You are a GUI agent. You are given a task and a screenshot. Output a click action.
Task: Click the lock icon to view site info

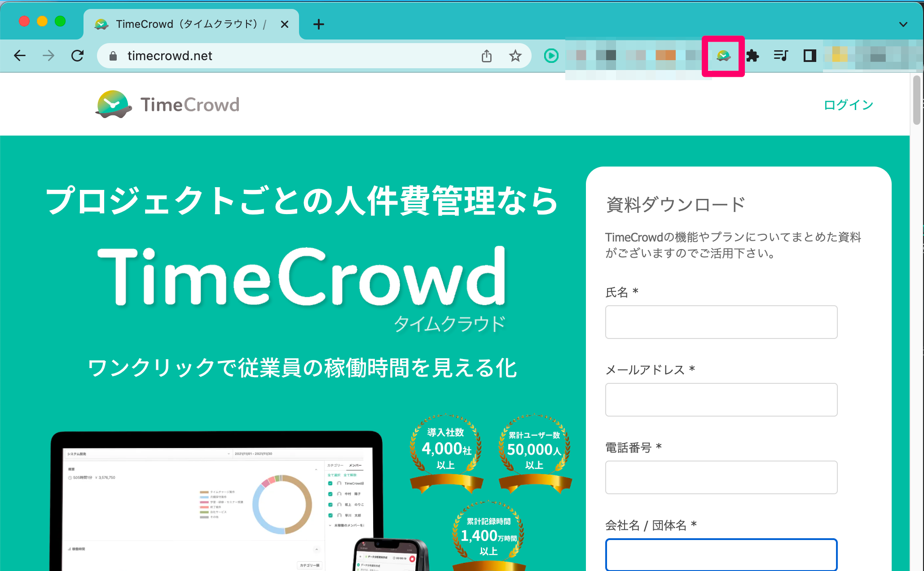[113, 56]
